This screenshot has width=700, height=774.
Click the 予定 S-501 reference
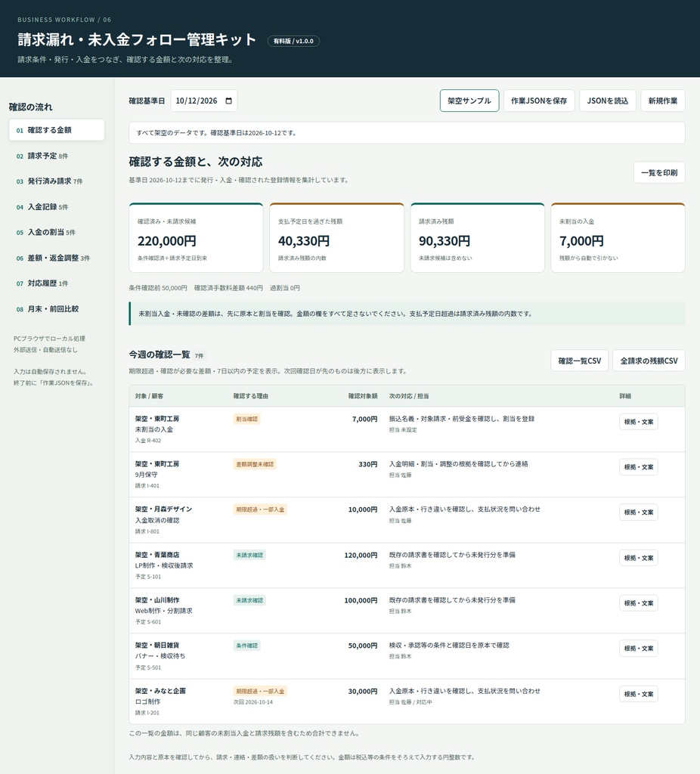click(148, 667)
